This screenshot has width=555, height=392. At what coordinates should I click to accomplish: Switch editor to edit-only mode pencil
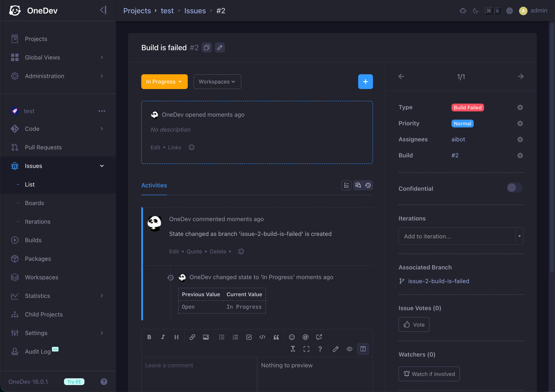pos(336,349)
